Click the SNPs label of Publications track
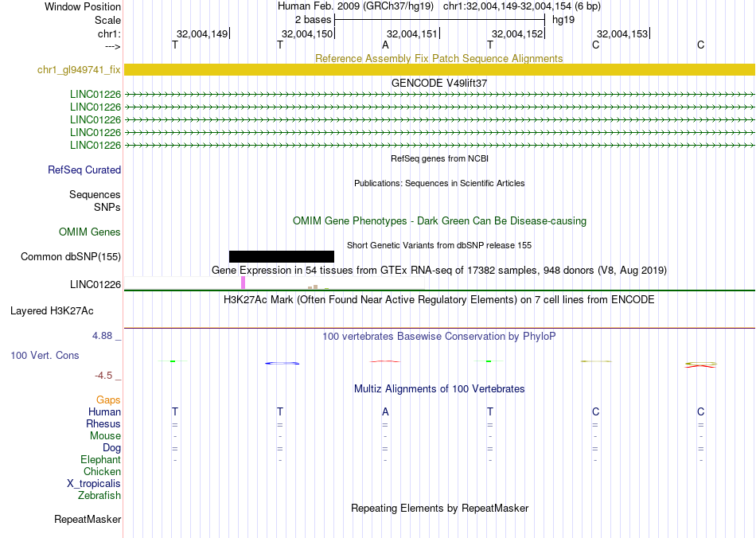 point(107,207)
